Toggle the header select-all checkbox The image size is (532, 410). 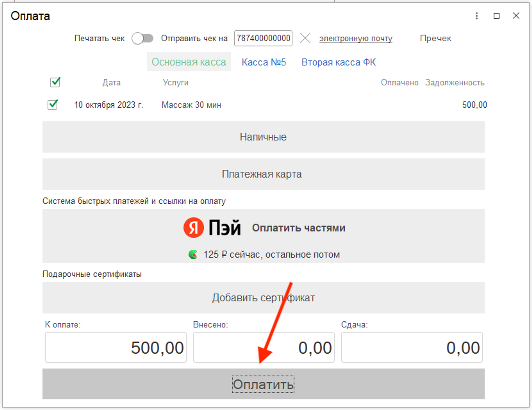[55, 82]
